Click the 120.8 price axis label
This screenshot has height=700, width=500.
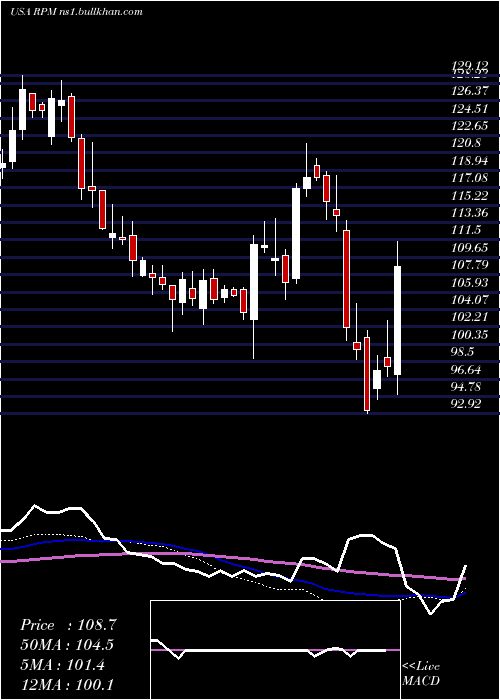tap(466, 143)
